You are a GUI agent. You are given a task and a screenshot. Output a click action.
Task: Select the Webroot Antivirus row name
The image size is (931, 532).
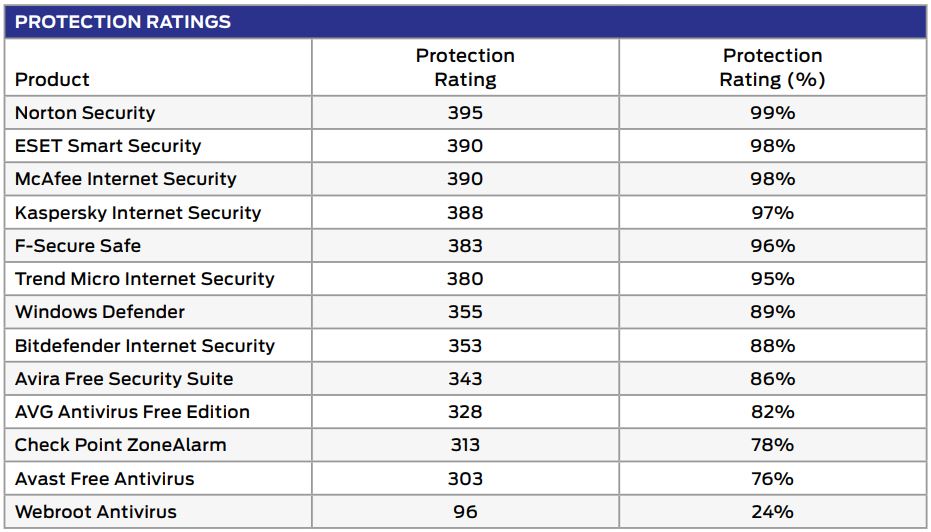pos(96,512)
